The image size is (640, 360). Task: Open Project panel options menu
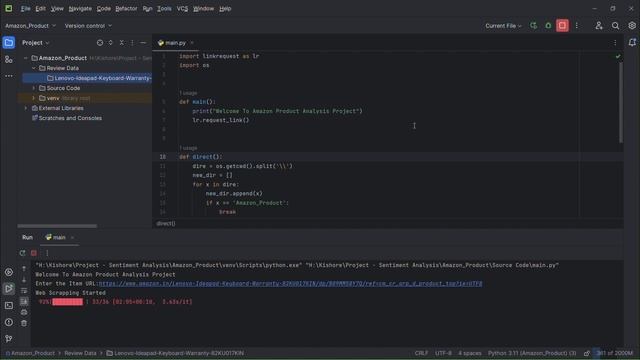click(x=132, y=42)
